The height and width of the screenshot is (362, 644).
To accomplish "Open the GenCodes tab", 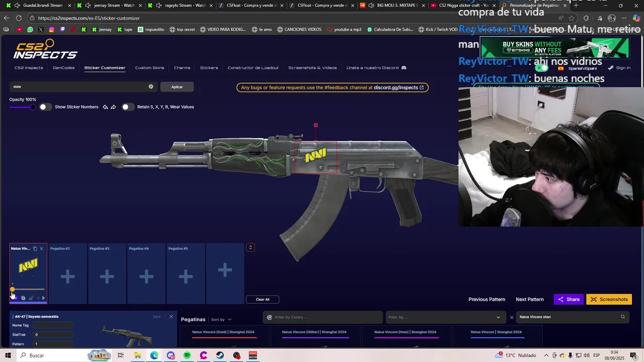I will 63,68.
